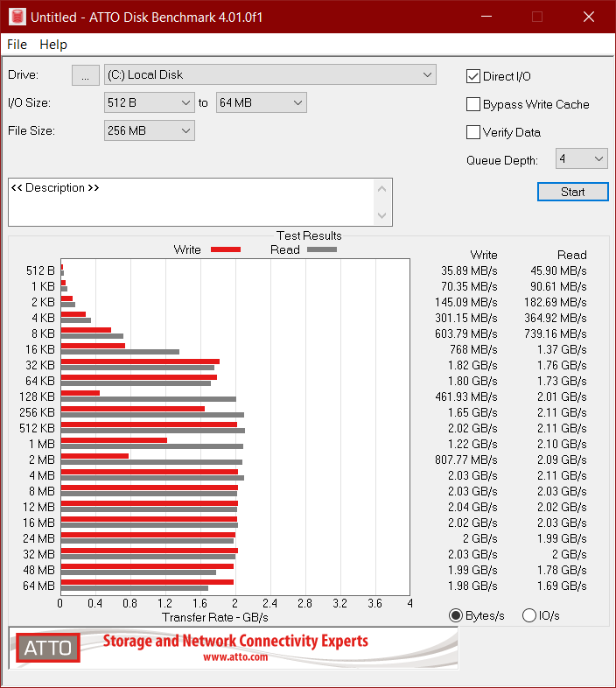Viewport: 616px width, 688px height.
Task: Click into the Description text box
Action: click(x=191, y=202)
